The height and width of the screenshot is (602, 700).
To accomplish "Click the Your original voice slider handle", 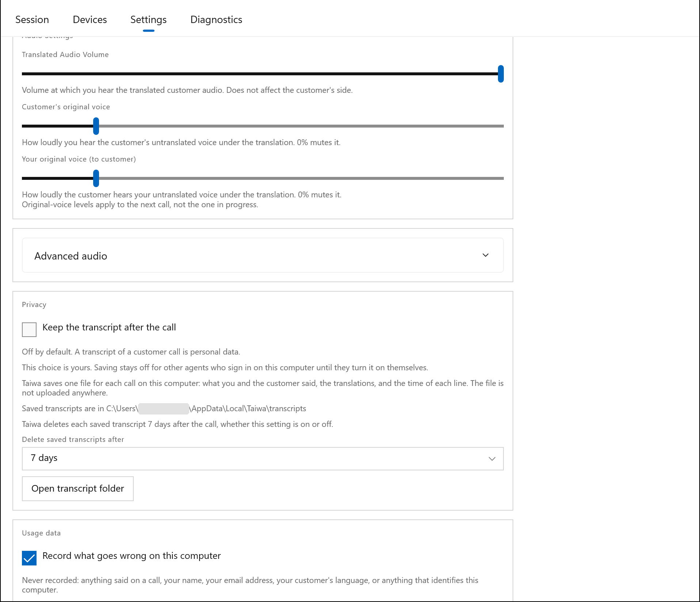I will (x=96, y=178).
